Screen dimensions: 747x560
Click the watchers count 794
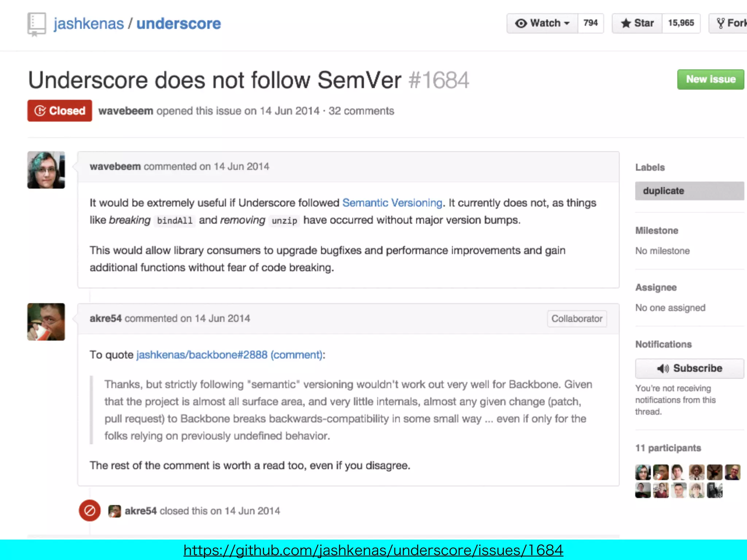pos(591,23)
